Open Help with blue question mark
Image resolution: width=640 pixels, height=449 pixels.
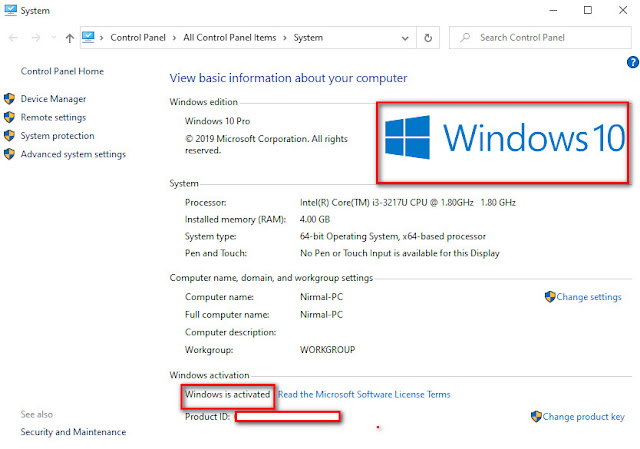[633, 62]
